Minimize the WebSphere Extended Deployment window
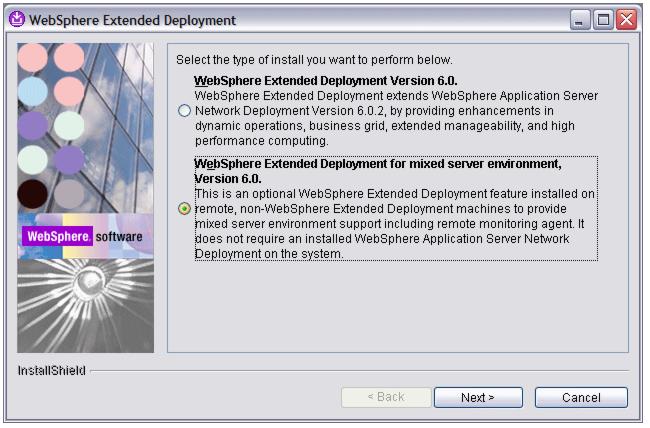Screen dimensions: 650x428 (x=580, y=19)
